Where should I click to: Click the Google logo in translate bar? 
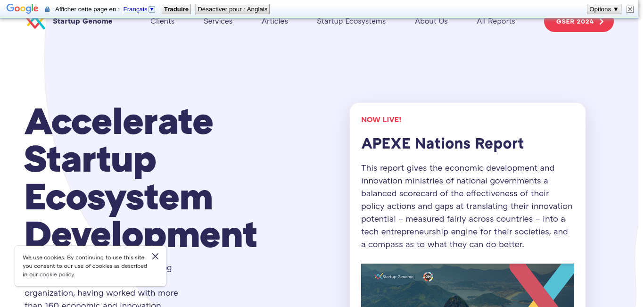pyautogui.click(x=23, y=8)
